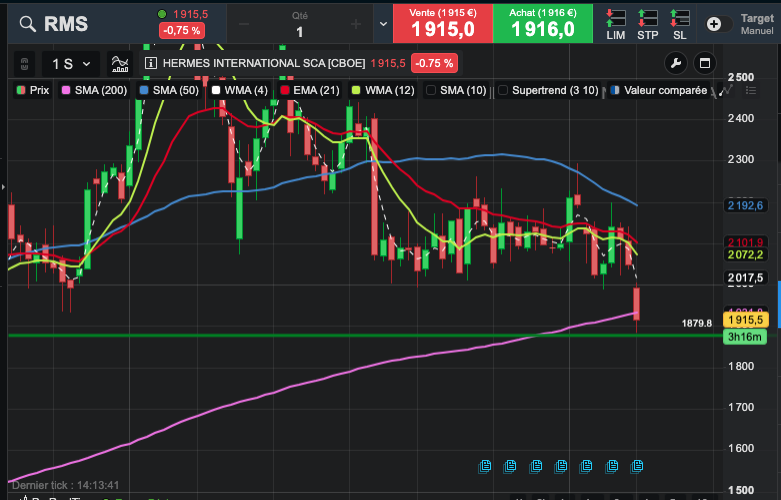The width and height of the screenshot is (781, 500).
Task: Click the info icon before HERMES INTERNATIONAL
Action: [151, 63]
